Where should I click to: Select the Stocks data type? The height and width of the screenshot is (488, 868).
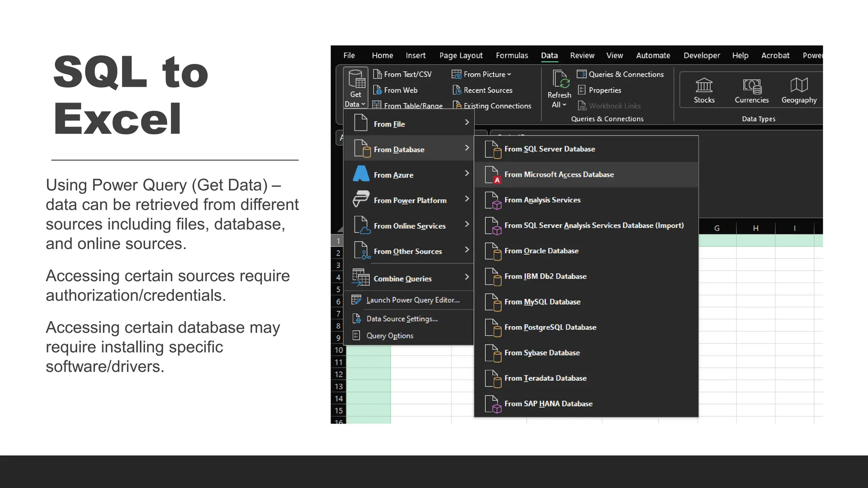click(704, 90)
